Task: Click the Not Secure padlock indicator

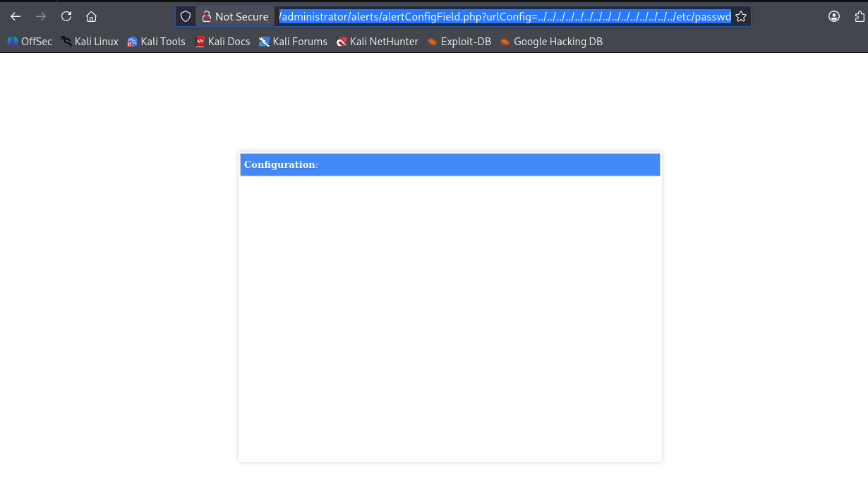Action: tap(235, 16)
